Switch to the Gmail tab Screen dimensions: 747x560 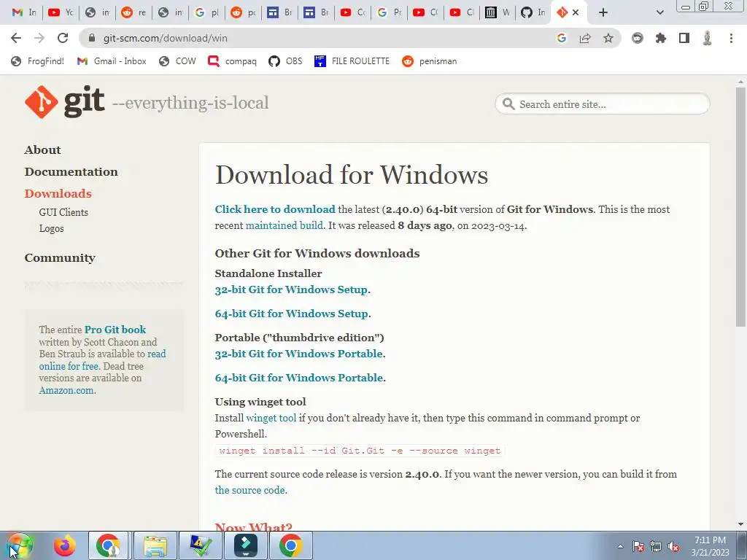(24, 12)
